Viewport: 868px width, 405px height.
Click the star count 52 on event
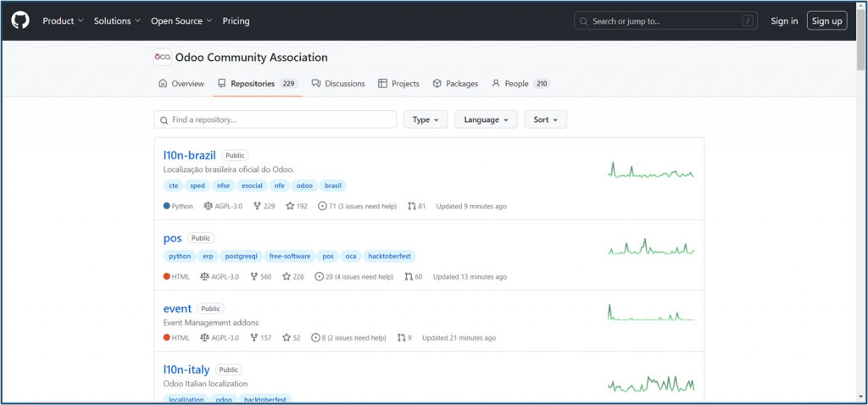(292, 337)
